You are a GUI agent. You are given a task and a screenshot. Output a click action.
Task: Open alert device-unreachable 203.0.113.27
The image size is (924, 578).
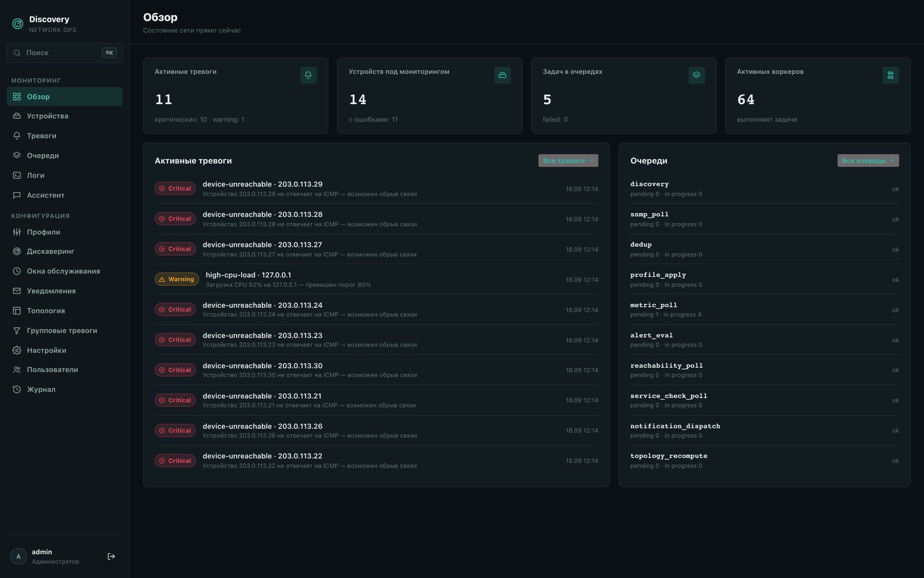[x=376, y=249]
